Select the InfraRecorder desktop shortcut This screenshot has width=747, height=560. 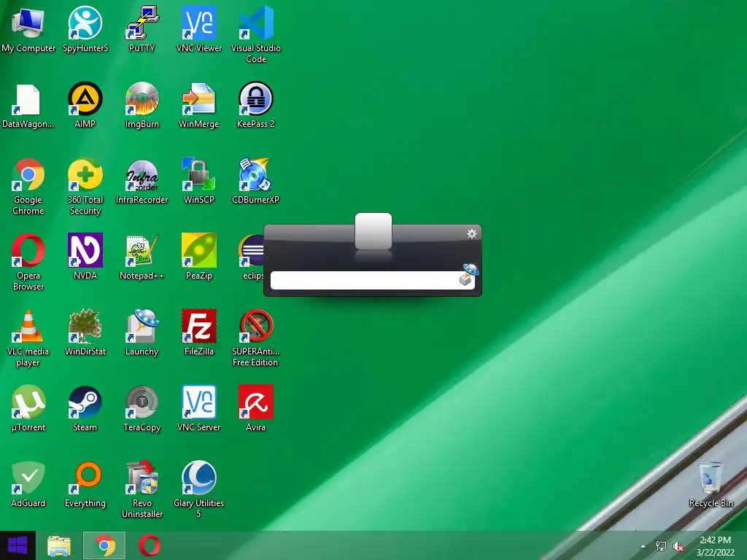pyautogui.click(x=142, y=181)
